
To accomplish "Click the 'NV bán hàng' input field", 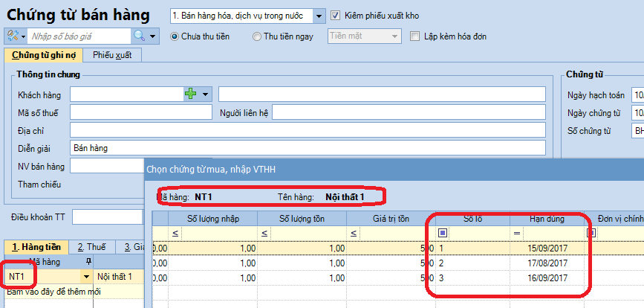I will (x=107, y=166).
